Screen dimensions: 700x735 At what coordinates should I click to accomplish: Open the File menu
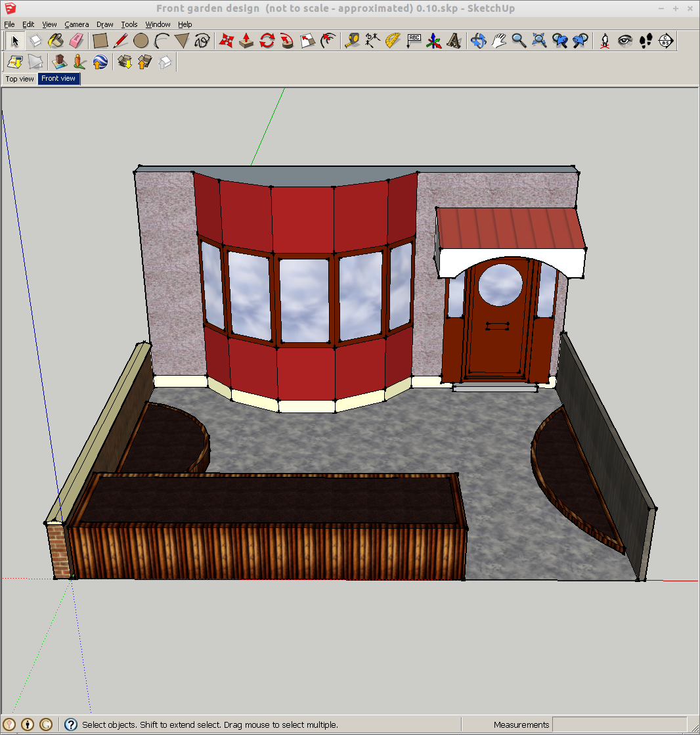(9, 24)
